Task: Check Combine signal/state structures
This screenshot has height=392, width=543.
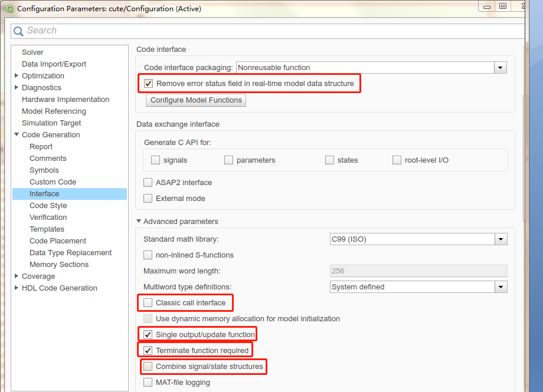Action: point(148,367)
